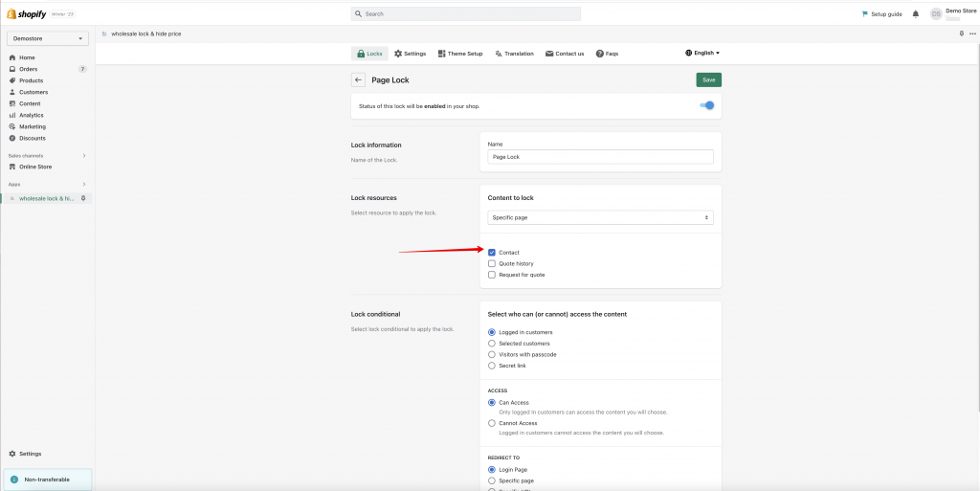Click the Orders icon in sidebar
Screen dimensions: 980x491
click(x=12, y=69)
